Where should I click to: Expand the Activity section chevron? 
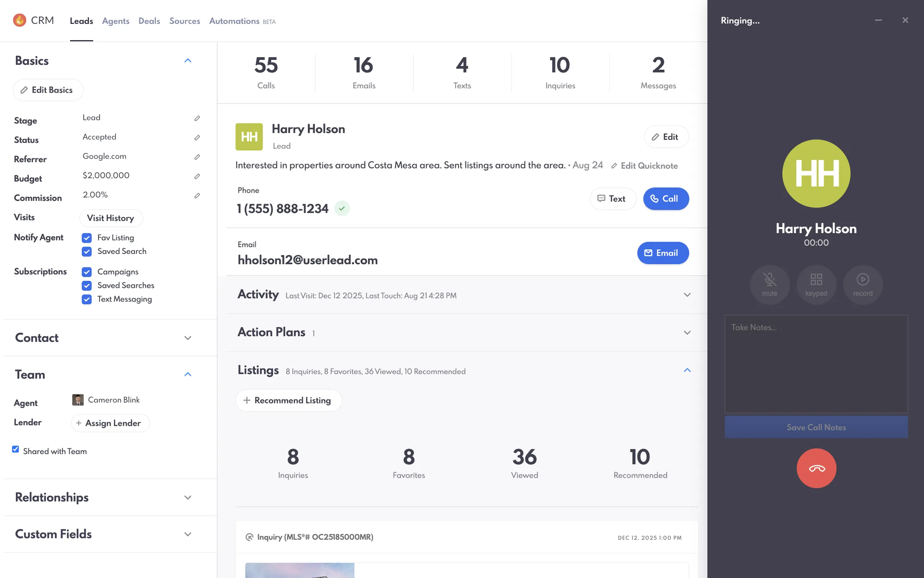tap(687, 295)
